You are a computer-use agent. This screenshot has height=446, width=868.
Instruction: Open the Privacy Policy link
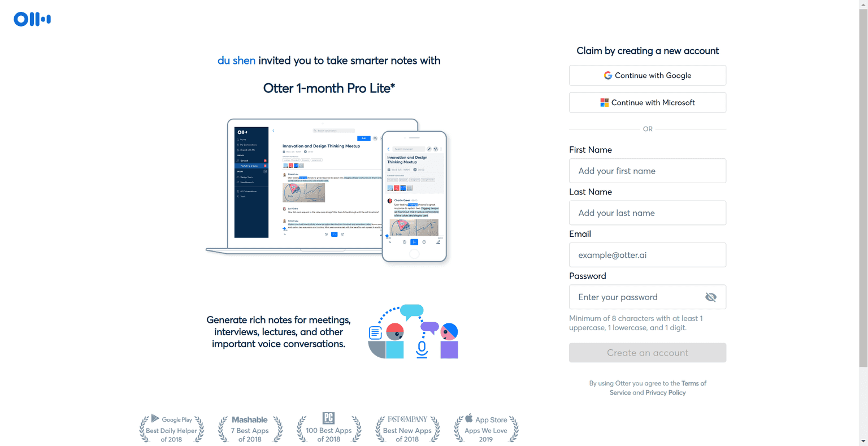point(665,393)
